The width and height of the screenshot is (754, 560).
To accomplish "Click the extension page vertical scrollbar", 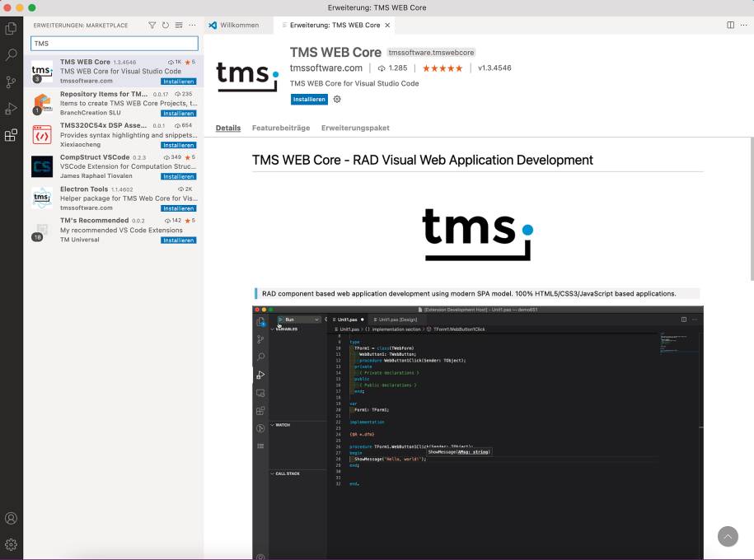I will 752,209.
